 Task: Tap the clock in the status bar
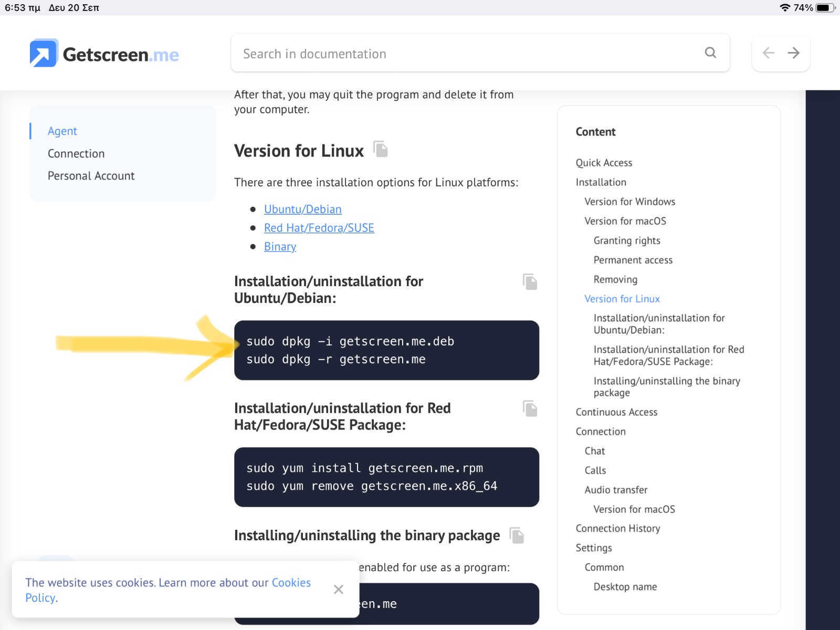point(22,8)
